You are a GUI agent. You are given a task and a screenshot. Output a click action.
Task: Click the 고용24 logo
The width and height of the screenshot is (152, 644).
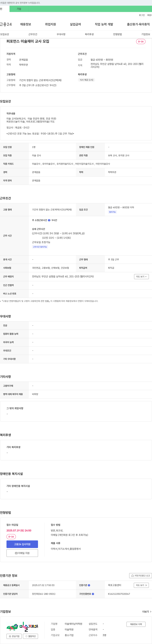coord(6,24)
